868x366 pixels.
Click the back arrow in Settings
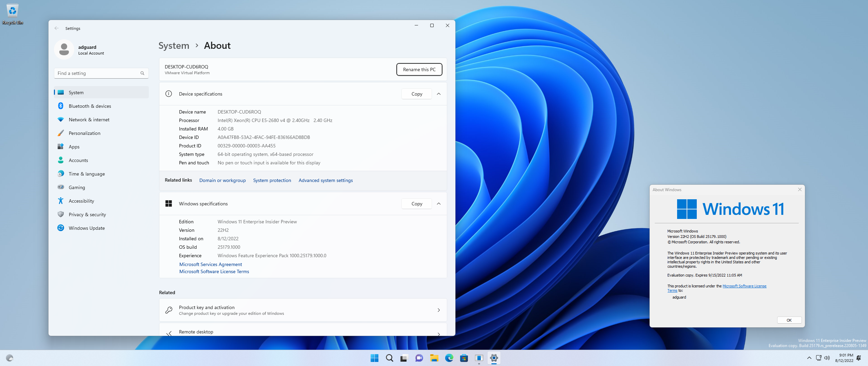57,28
